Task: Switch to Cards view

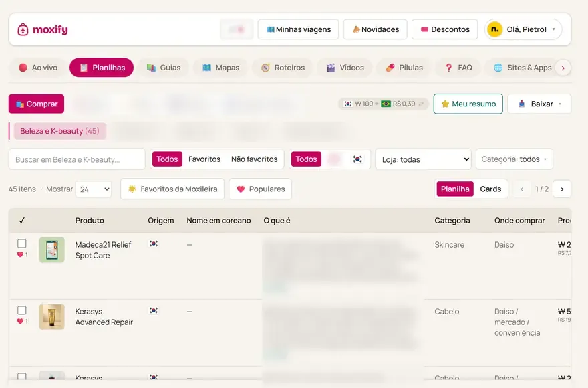Action: click(490, 189)
